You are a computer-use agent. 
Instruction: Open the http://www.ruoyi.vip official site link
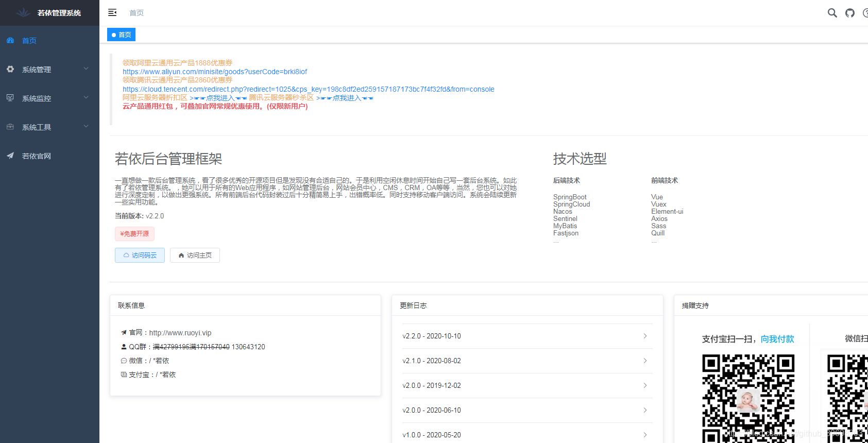pyautogui.click(x=180, y=333)
